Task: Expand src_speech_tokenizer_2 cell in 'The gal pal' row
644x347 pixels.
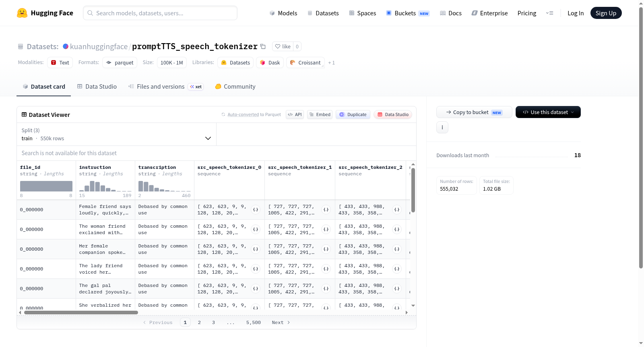Action: click(397, 289)
